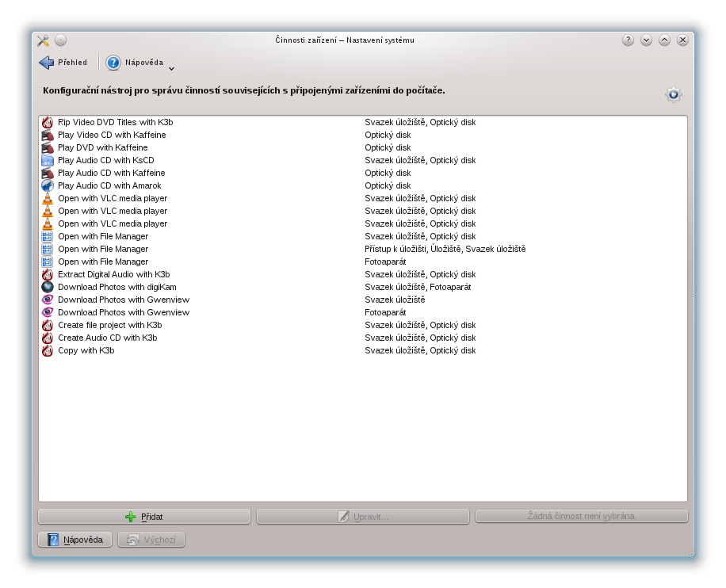Click the Upravit... button
This screenshot has height=588, width=726.
[363, 517]
